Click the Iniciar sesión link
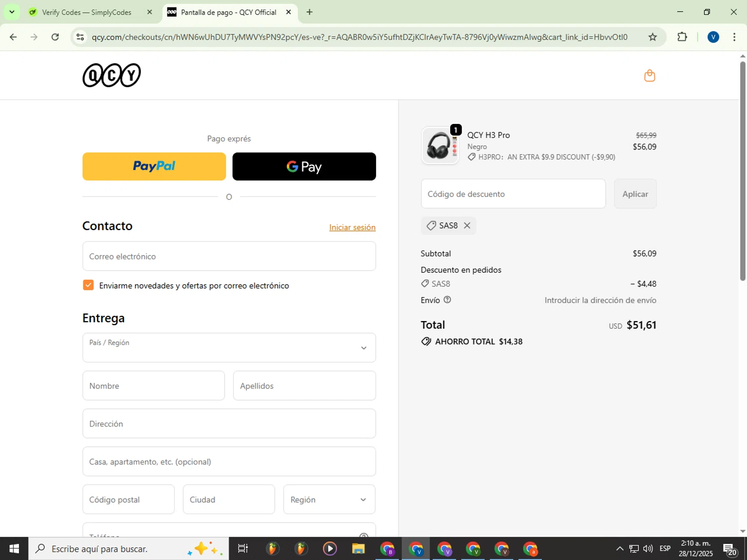Image resolution: width=747 pixels, height=560 pixels. (352, 227)
